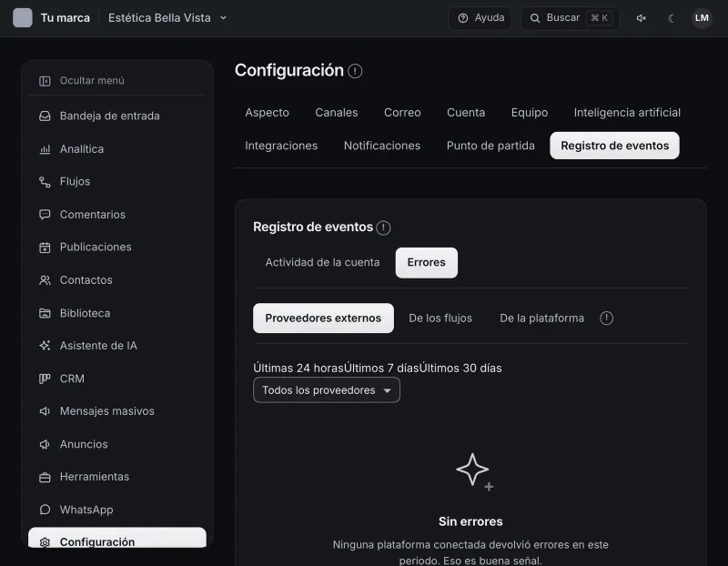Viewport: 728px width, 566px height.
Task: Click the Comentarios speech bubble icon
Action: pyautogui.click(x=45, y=215)
